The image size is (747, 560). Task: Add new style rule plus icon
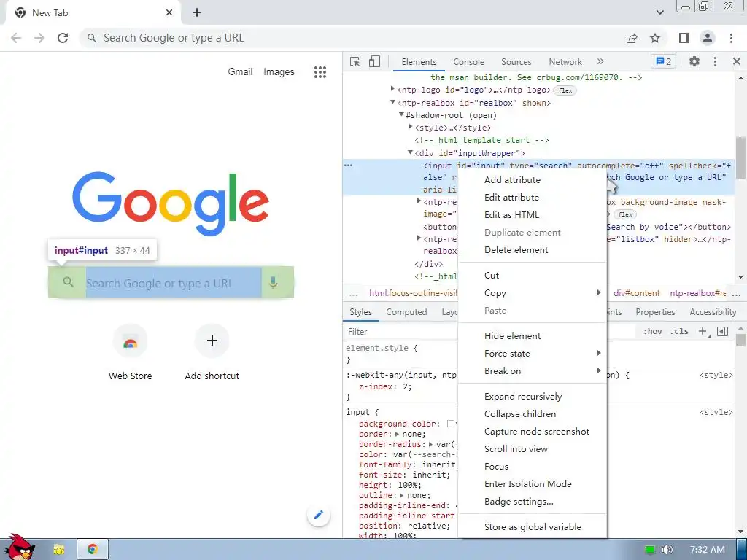tap(704, 332)
